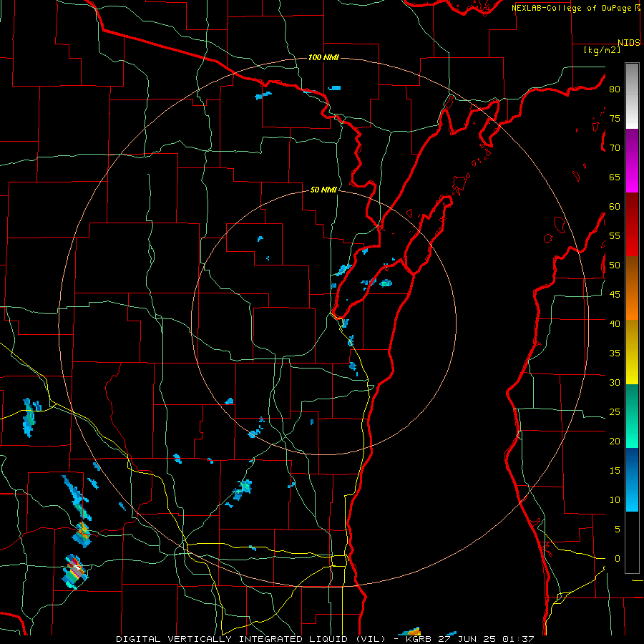Image resolution: width=644 pixels, height=644 pixels.
Task: Click the 01:37 timestamp in the caption
Action: click(x=518, y=639)
